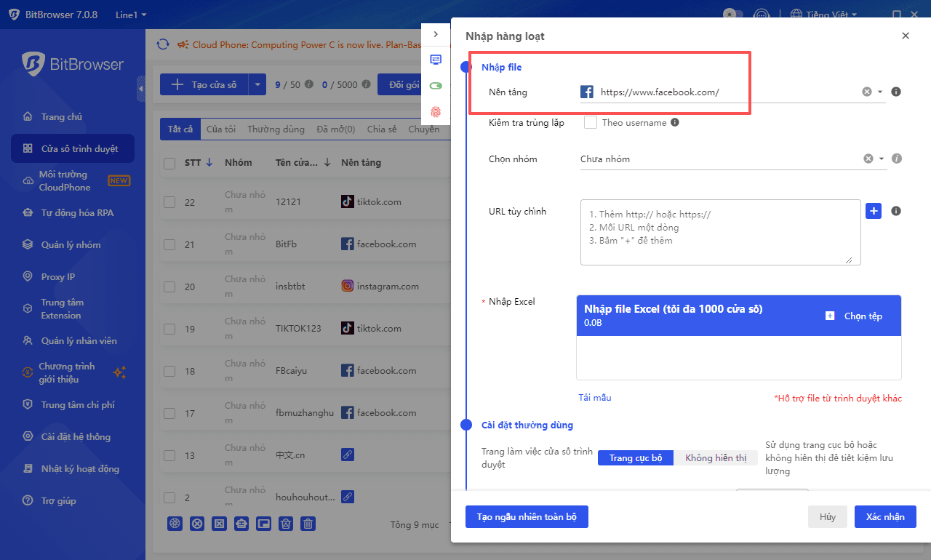
Task: Switch to the Đã mở(0) tab
Action: click(x=336, y=129)
